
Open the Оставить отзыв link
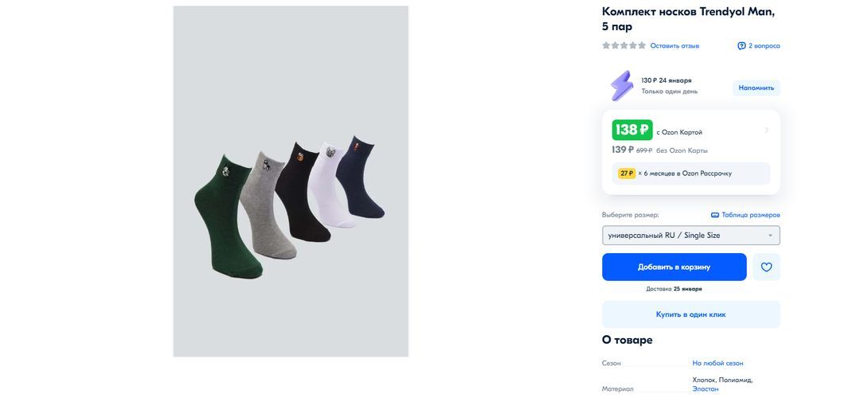point(674,46)
